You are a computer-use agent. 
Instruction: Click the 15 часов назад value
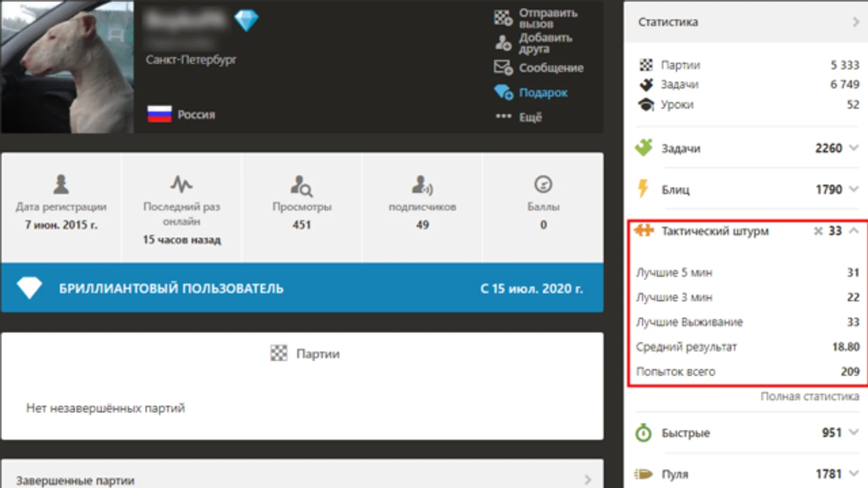[181, 240]
